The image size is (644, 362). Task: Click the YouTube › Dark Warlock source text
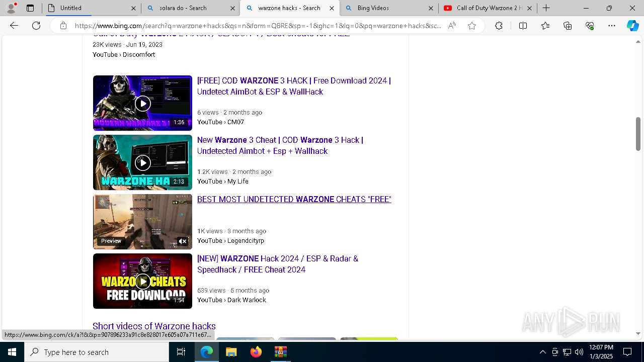pos(231,300)
